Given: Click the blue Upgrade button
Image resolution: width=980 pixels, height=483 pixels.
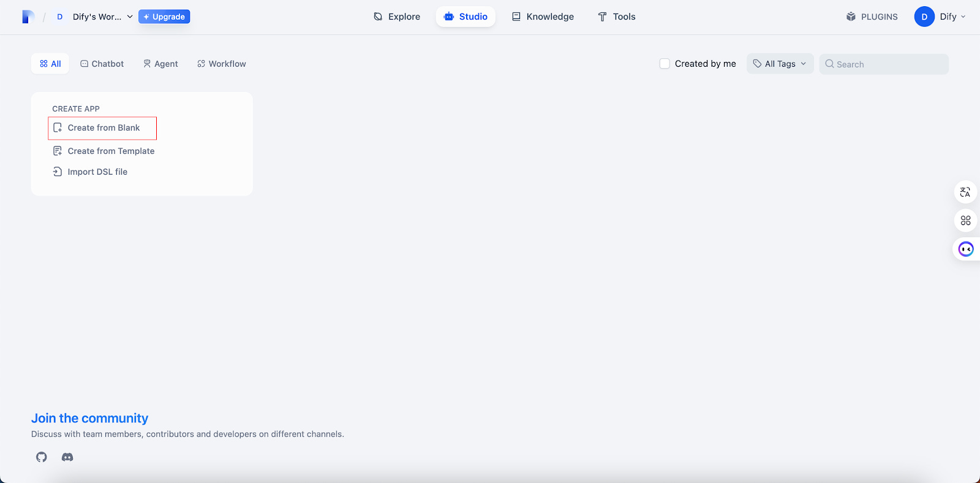Looking at the screenshot, I should (164, 17).
